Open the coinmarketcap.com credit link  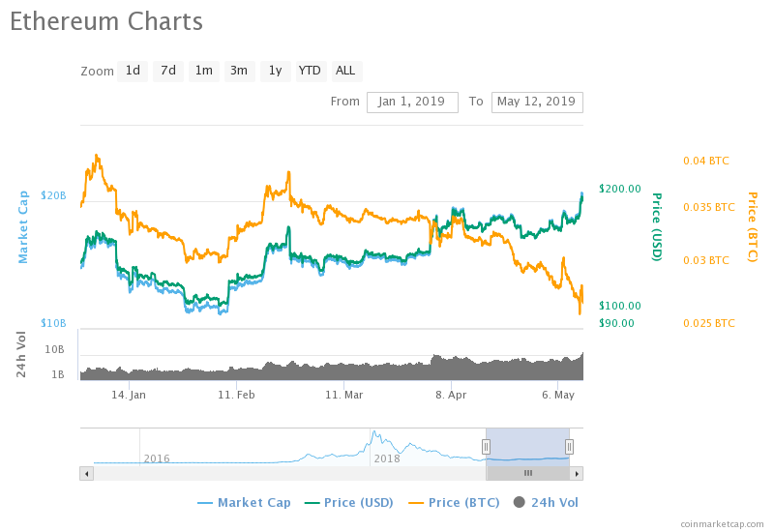[x=722, y=524]
